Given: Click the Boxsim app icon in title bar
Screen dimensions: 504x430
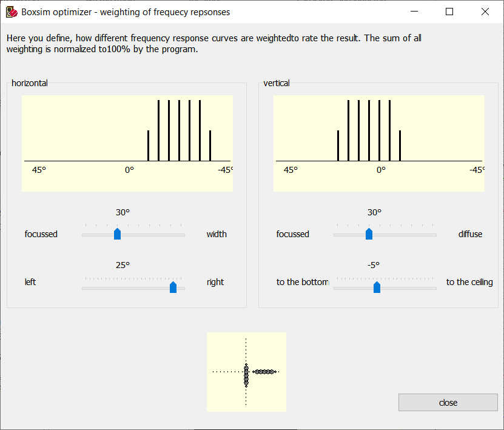Looking at the screenshot, I should pos(11,12).
